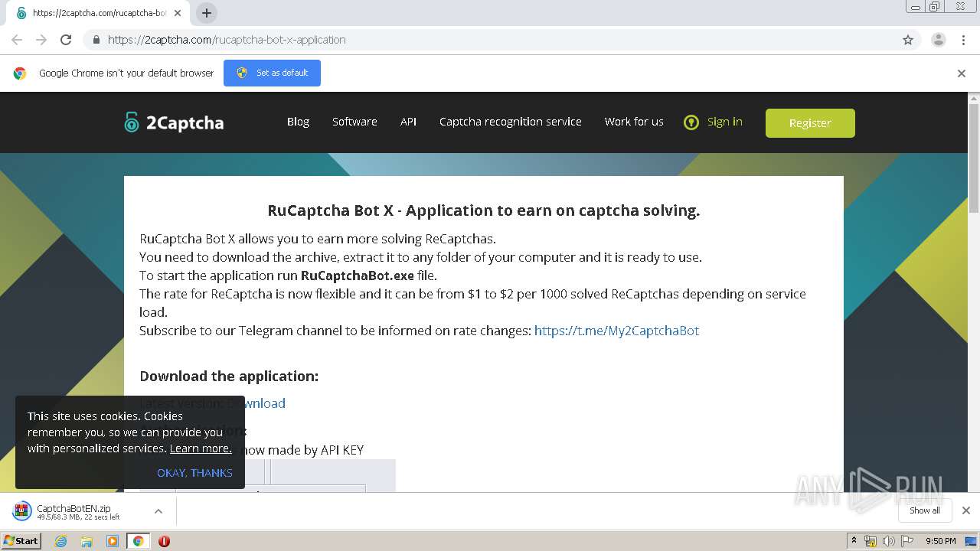980x551 pixels.
Task: Open the Work for us page
Action: [x=634, y=122]
